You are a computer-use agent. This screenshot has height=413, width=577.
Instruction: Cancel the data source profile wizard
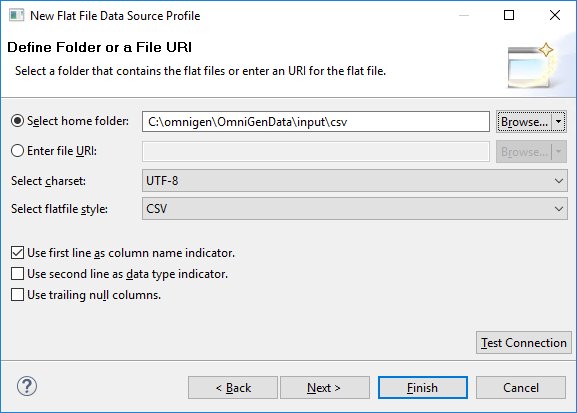coord(521,388)
